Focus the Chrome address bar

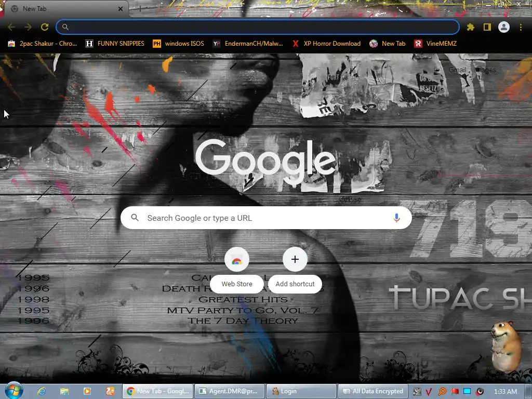click(x=258, y=27)
